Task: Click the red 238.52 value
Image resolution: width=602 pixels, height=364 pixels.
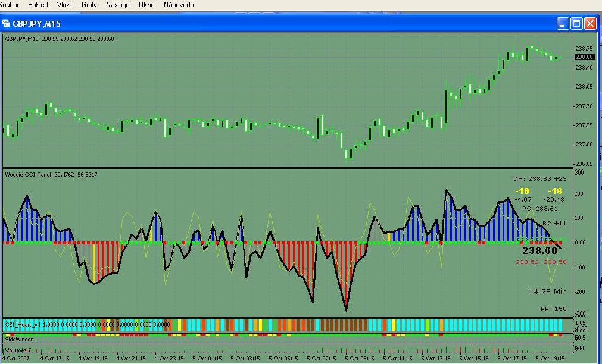Action: [x=527, y=262]
